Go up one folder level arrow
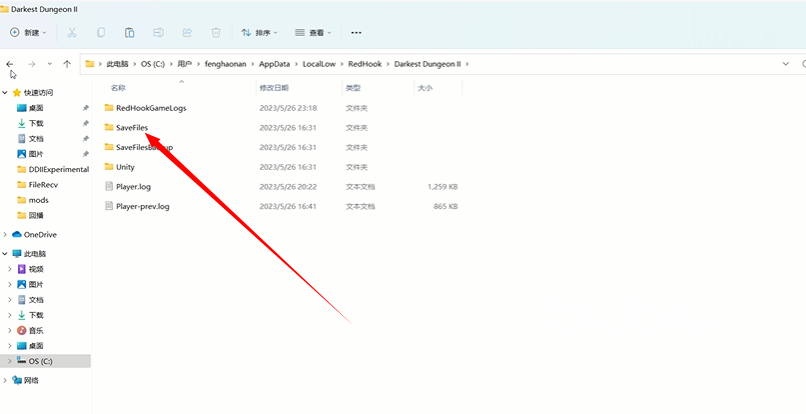The image size is (806, 414). [x=67, y=64]
